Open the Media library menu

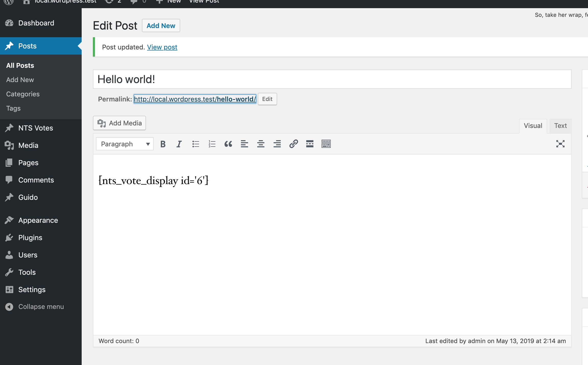pyautogui.click(x=41, y=145)
